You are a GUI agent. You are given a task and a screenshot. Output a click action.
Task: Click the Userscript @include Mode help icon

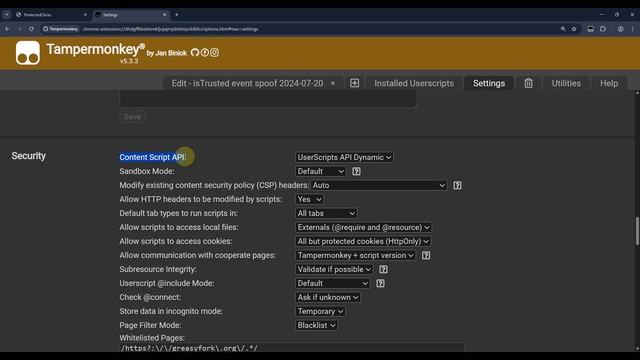click(x=380, y=283)
